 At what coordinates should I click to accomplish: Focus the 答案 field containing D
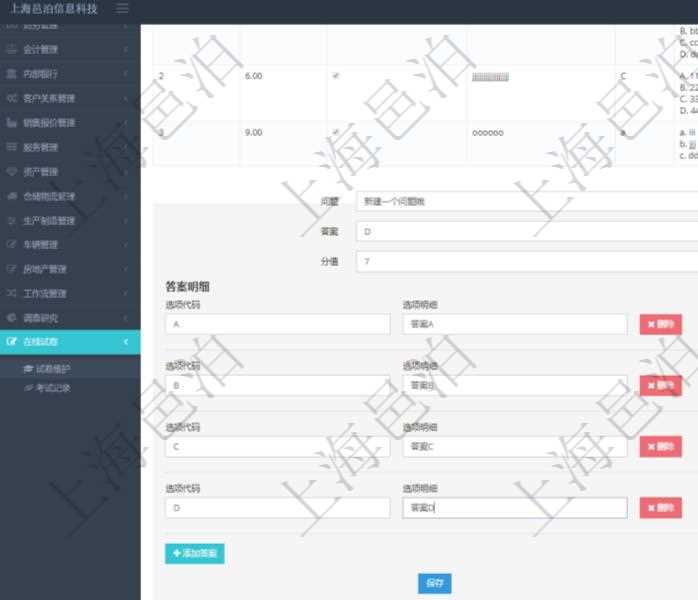pyautogui.click(x=527, y=231)
